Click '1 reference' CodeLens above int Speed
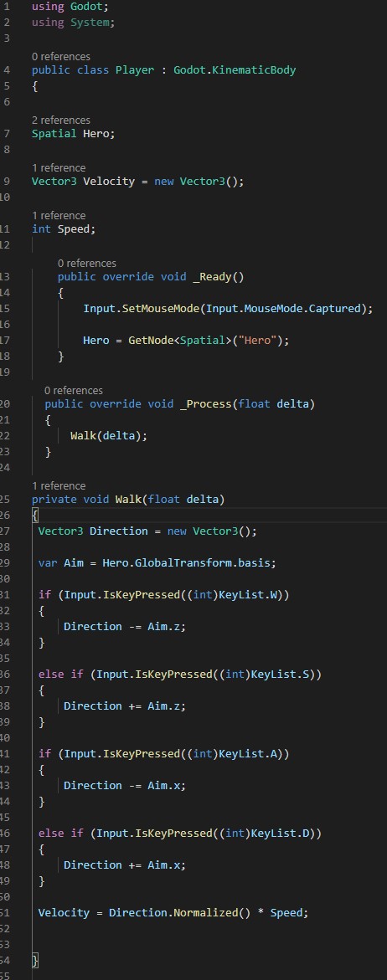387x980 pixels. [59, 216]
